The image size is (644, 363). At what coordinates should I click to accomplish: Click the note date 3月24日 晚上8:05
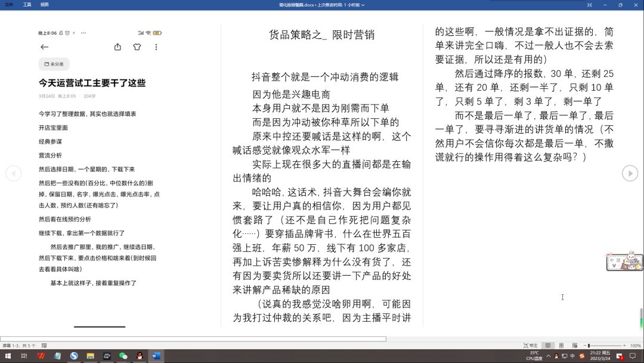pos(57,96)
